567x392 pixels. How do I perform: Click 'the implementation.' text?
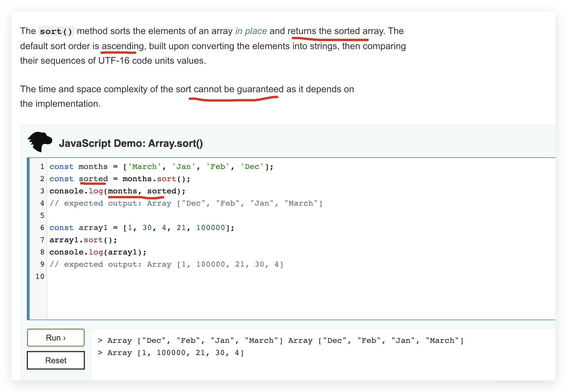tap(60, 104)
